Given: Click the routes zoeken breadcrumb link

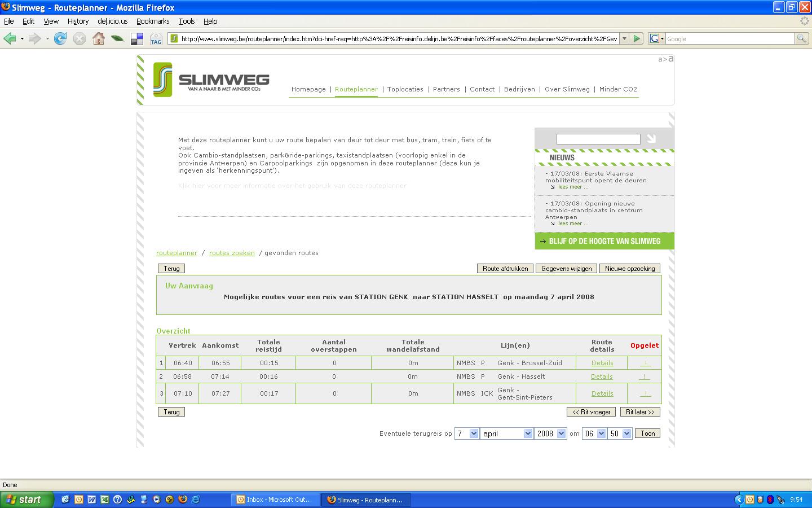Looking at the screenshot, I should pyautogui.click(x=232, y=253).
